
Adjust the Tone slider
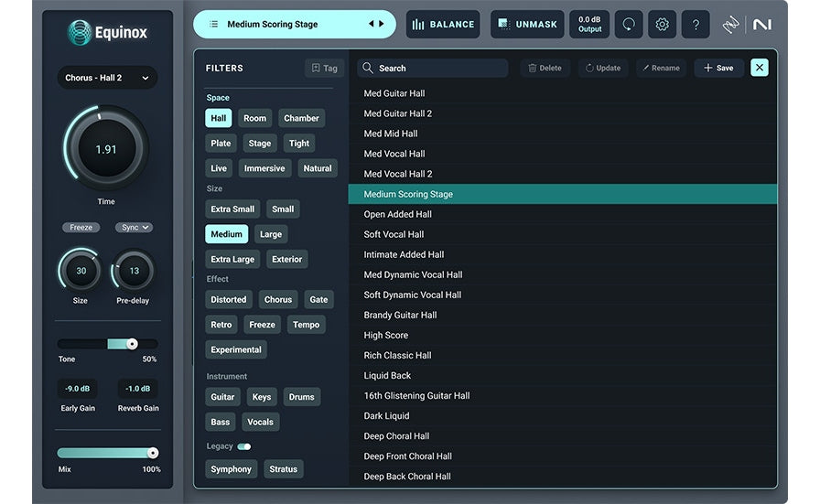click(x=107, y=344)
